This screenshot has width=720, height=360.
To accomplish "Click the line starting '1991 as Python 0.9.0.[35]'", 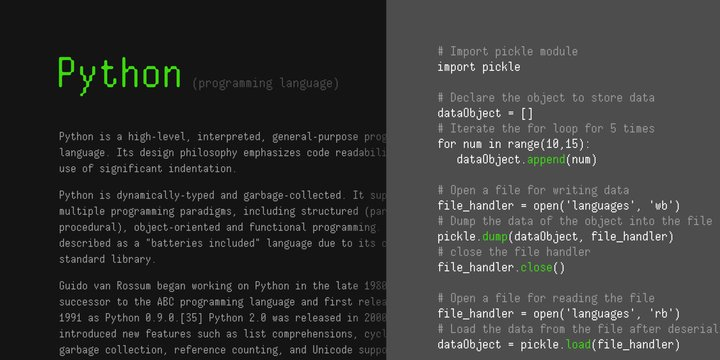I will 222,318.
